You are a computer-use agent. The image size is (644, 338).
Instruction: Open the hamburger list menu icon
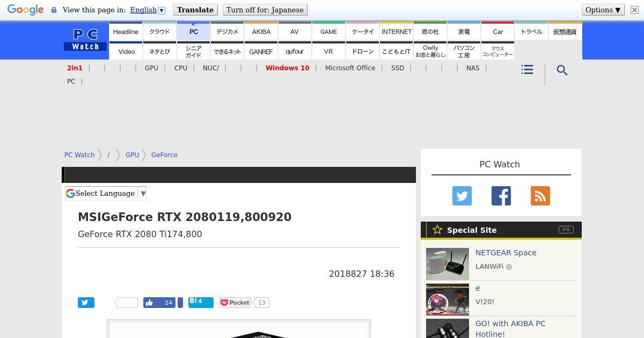(x=527, y=70)
